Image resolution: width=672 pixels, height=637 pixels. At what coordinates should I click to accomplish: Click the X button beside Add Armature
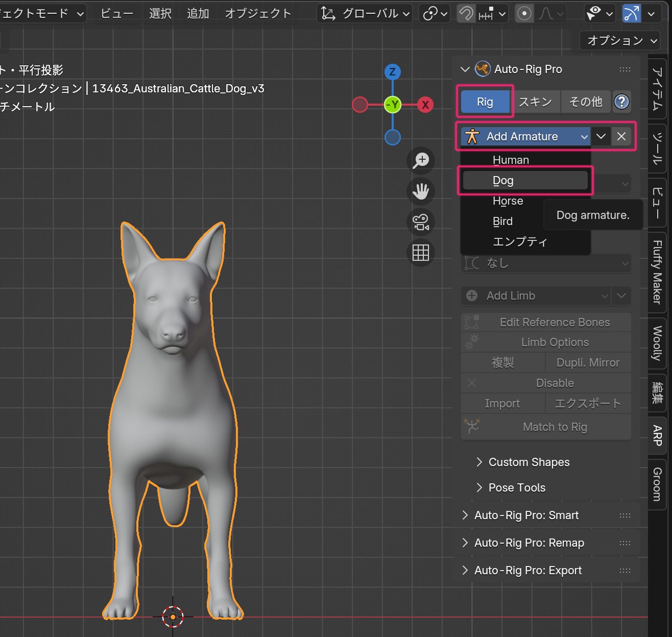point(621,137)
